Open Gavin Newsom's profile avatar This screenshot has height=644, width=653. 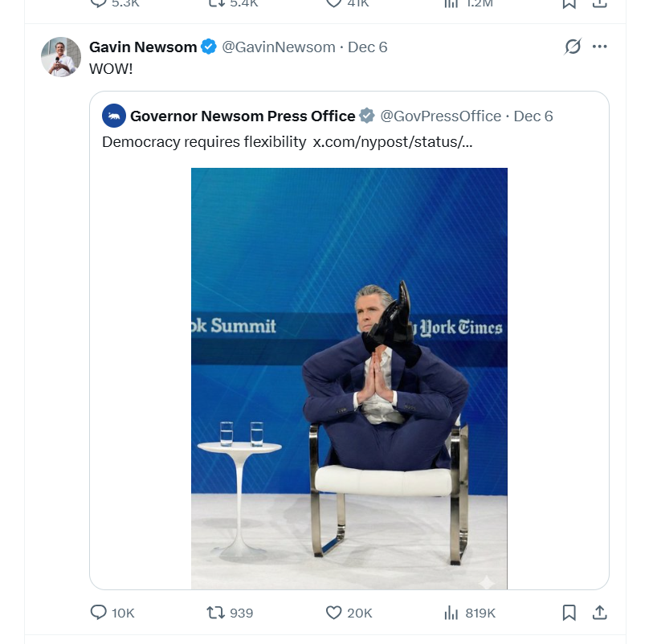pos(61,57)
